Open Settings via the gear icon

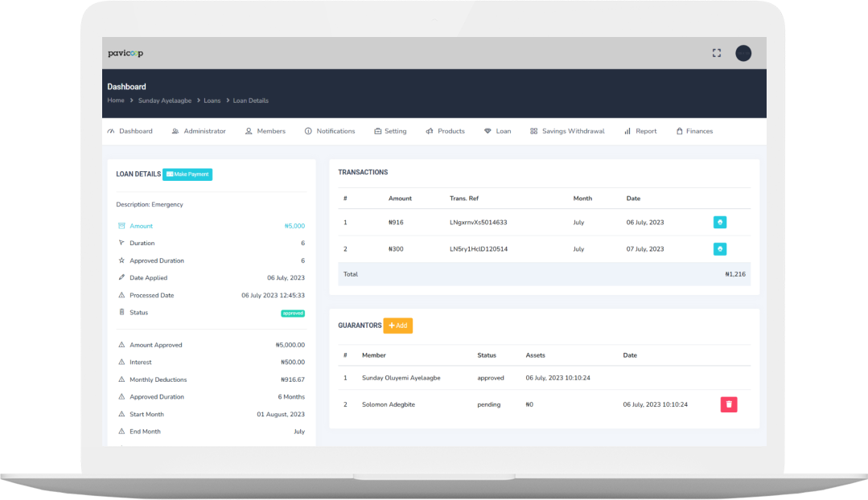[377, 130]
